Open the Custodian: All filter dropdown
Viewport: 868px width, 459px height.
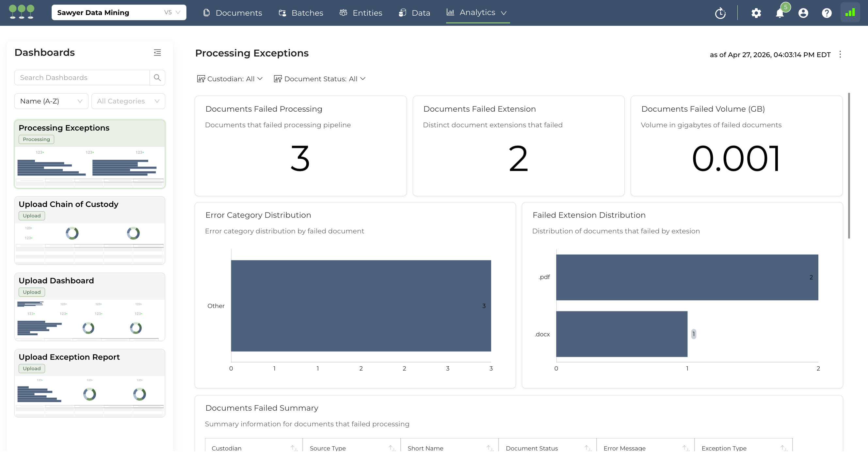point(230,78)
